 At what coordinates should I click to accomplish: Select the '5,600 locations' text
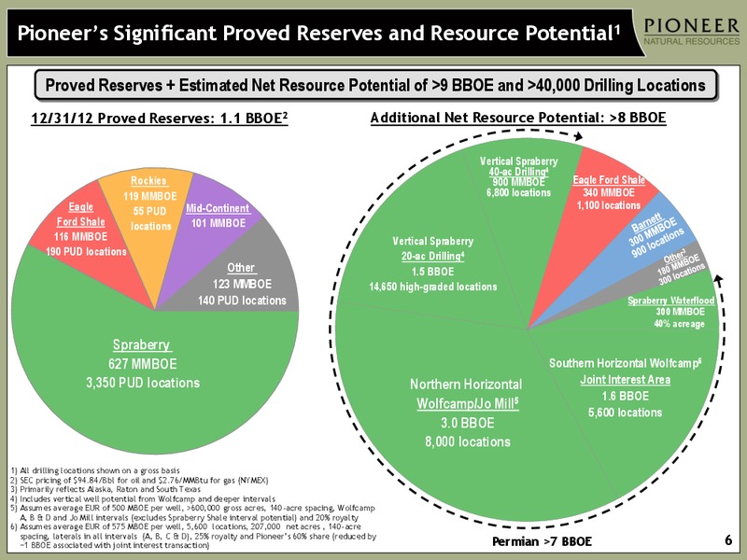[x=625, y=413]
